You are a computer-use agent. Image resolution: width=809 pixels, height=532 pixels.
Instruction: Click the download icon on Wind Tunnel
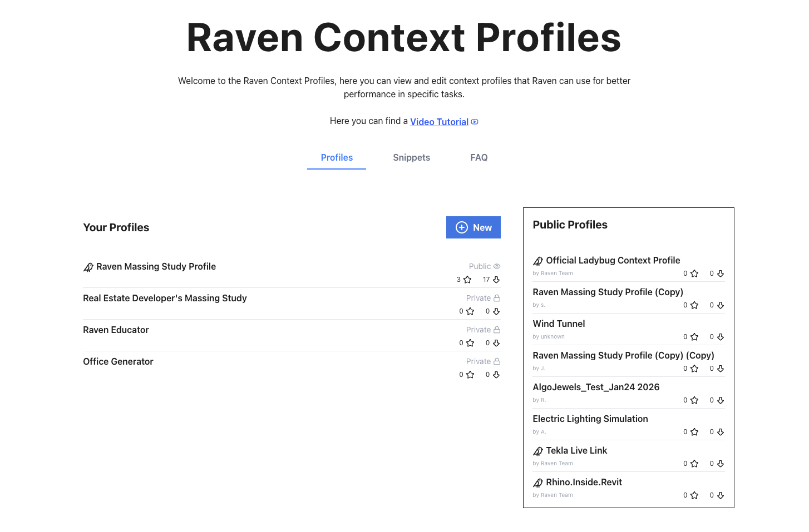point(721,337)
